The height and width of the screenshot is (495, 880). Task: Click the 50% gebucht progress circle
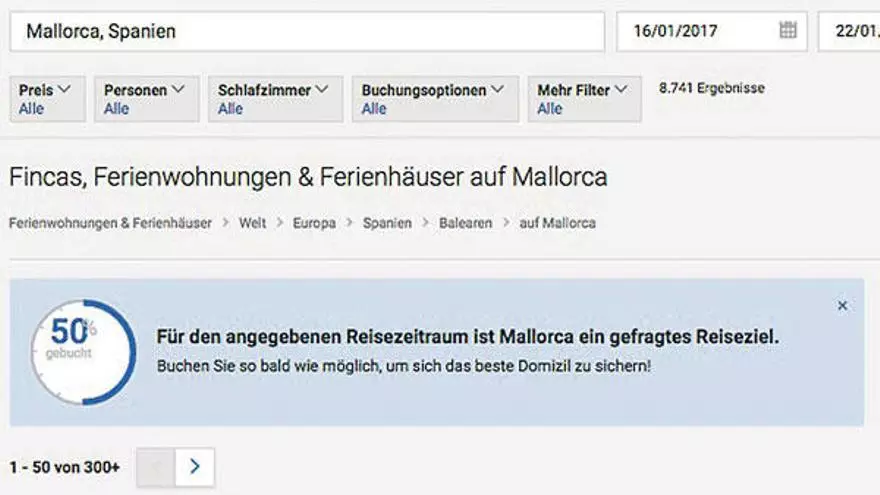[x=84, y=352]
